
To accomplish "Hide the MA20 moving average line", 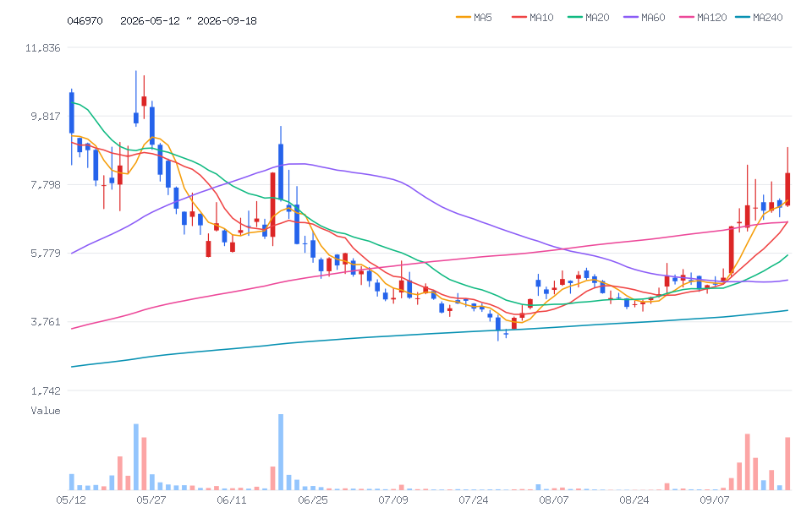I will tap(589, 18).
